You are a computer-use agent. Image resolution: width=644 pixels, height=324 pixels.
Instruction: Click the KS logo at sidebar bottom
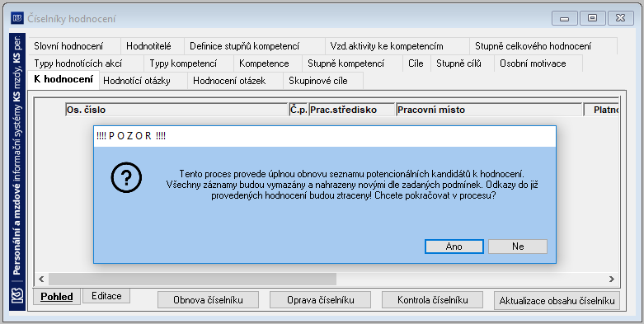[17, 295]
